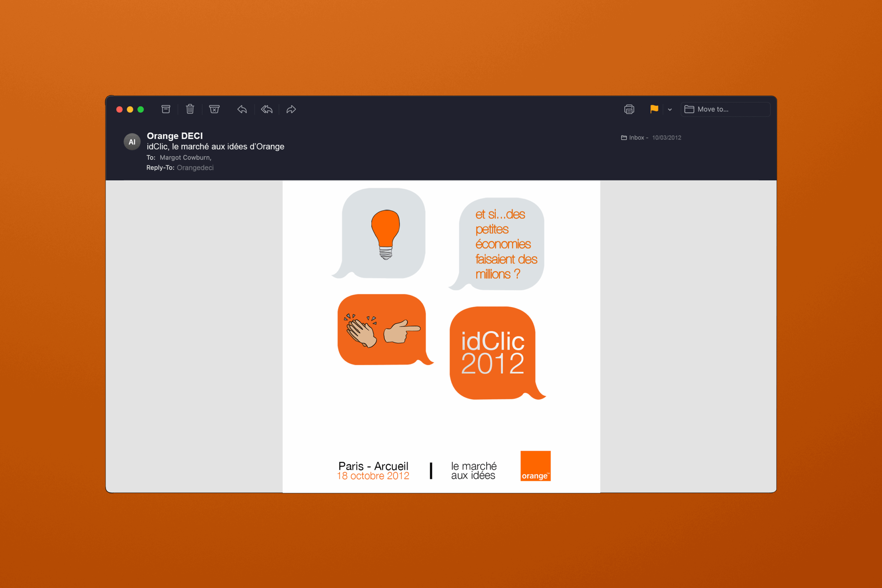This screenshot has height=588, width=882.
Task: Click the idClic 2012 speech bubble
Action: tap(492, 352)
